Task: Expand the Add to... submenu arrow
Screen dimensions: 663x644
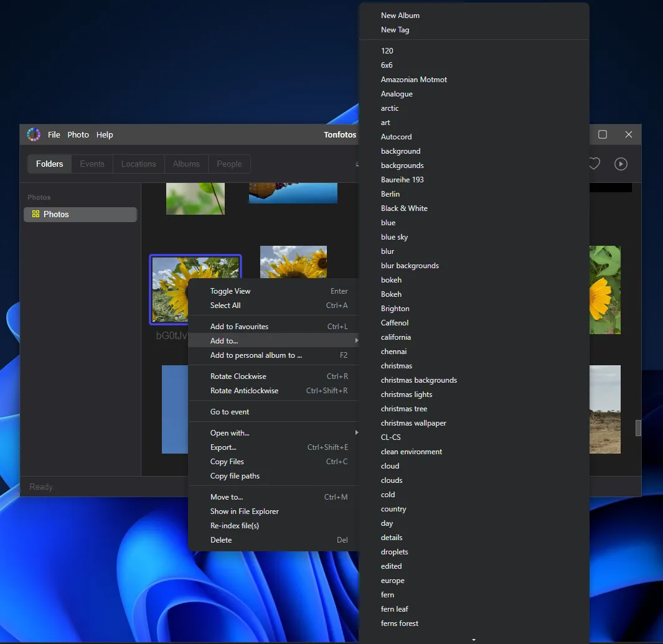Action: [x=357, y=340]
